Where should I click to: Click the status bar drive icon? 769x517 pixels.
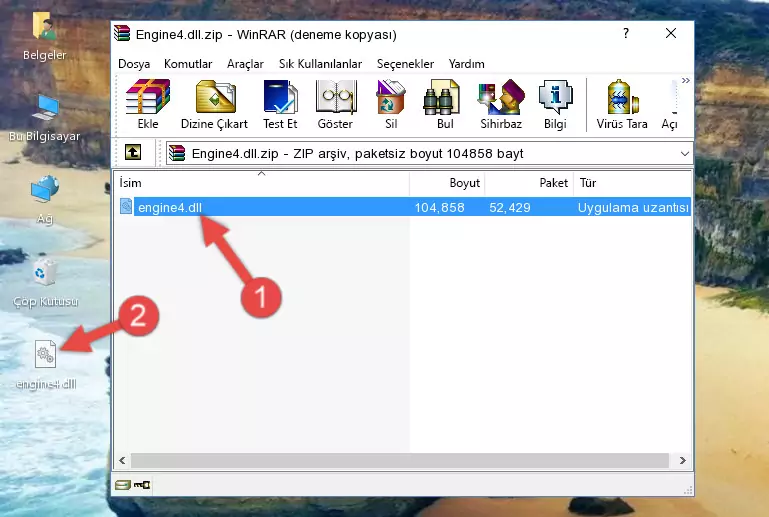(122, 485)
